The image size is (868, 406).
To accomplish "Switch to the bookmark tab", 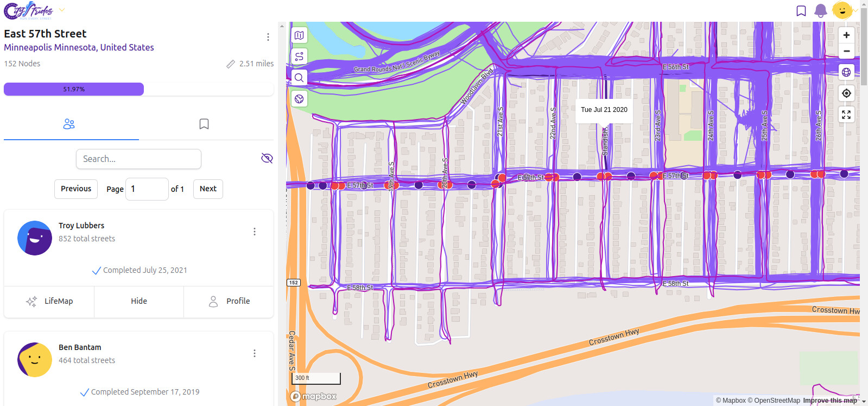I will pos(204,124).
